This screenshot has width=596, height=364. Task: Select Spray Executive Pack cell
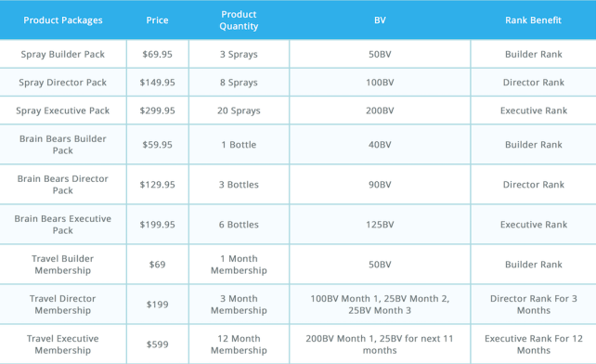tap(63, 110)
